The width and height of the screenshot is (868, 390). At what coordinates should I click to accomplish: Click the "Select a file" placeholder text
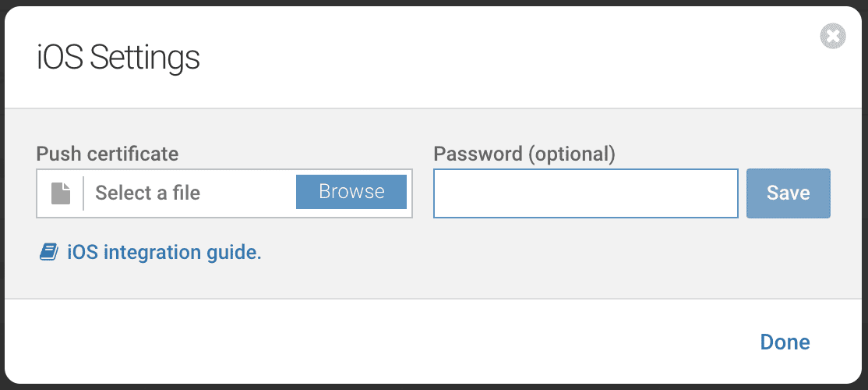pyautogui.click(x=147, y=193)
